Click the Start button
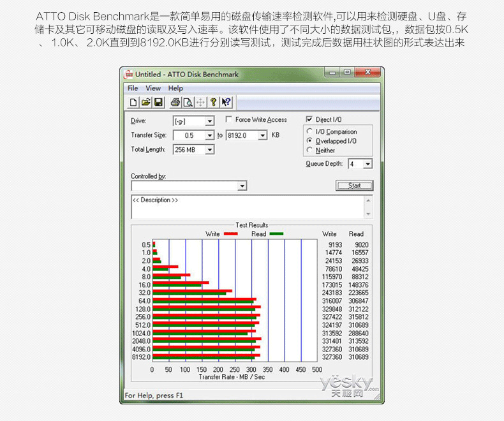 coord(354,186)
